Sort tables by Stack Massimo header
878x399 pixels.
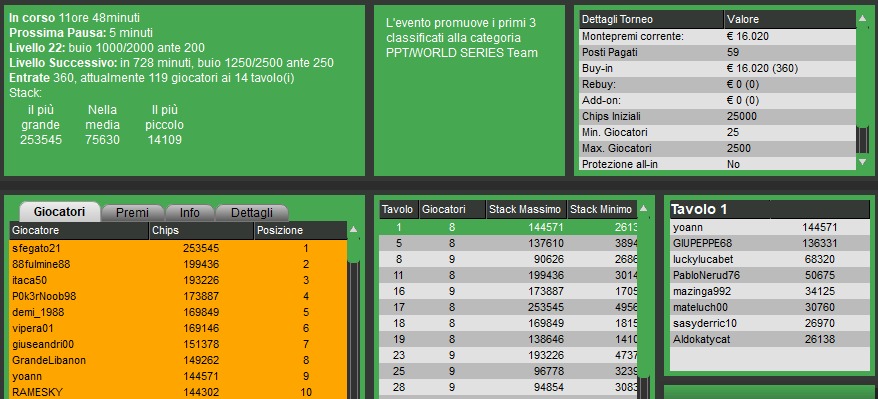click(526, 209)
